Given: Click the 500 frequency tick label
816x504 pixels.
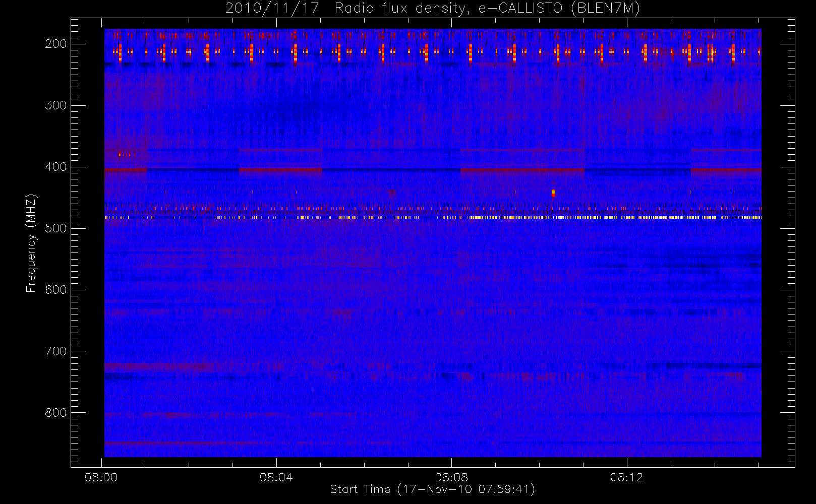Looking at the screenshot, I should click(x=56, y=228).
